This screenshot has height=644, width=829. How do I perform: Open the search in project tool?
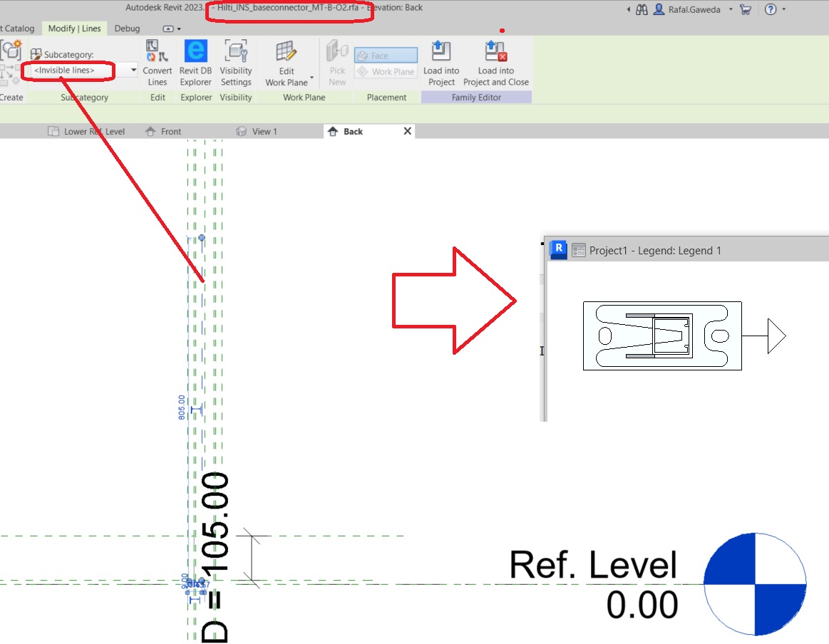click(x=641, y=9)
